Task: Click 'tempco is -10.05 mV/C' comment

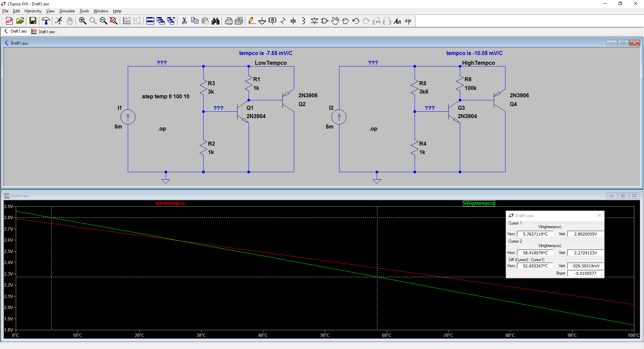Action: [x=474, y=53]
